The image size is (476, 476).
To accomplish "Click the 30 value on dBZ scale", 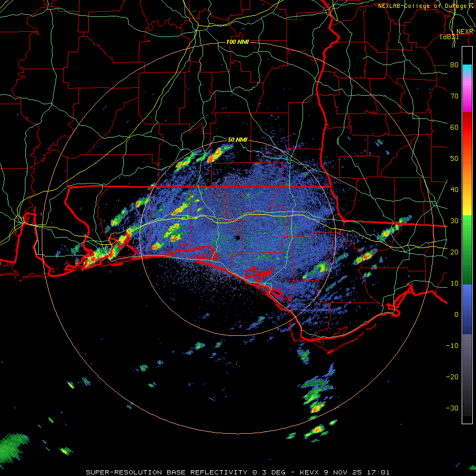I will click(x=454, y=221).
